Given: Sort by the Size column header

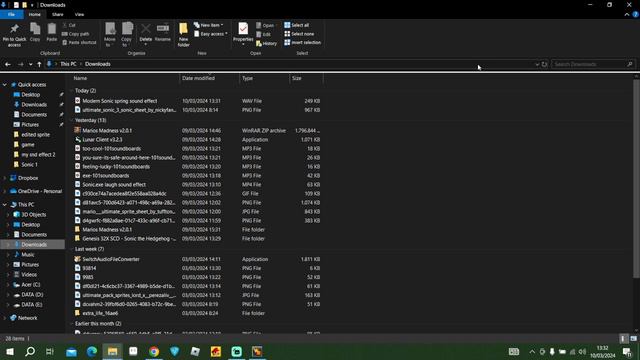Looking at the screenshot, I should (x=306, y=78).
